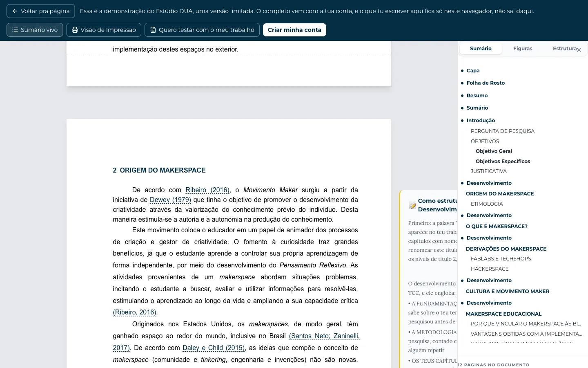The width and height of the screenshot is (588, 368).
Task: Go to 'MAKERSPACE EDUCACIONAL' outline entry
Action: (503, 314)
